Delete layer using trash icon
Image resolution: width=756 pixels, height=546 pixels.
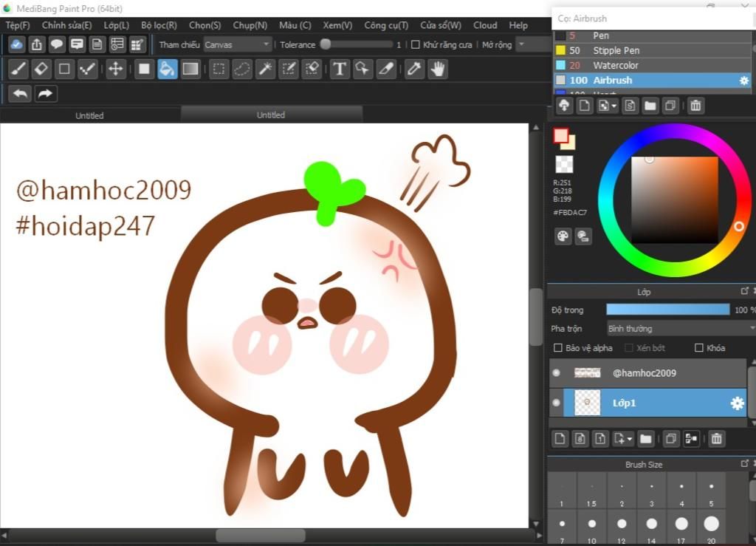pyautogui.click(x=715, y=439)
